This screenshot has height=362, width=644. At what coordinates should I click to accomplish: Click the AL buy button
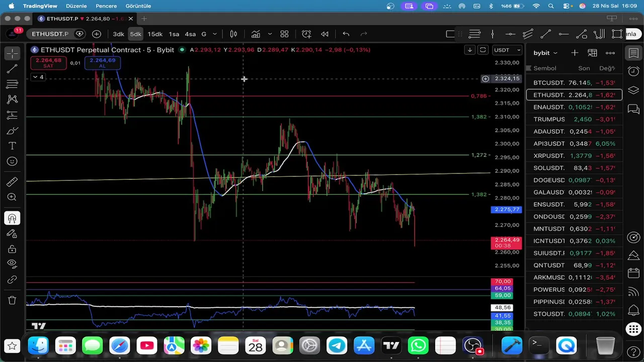102,63
